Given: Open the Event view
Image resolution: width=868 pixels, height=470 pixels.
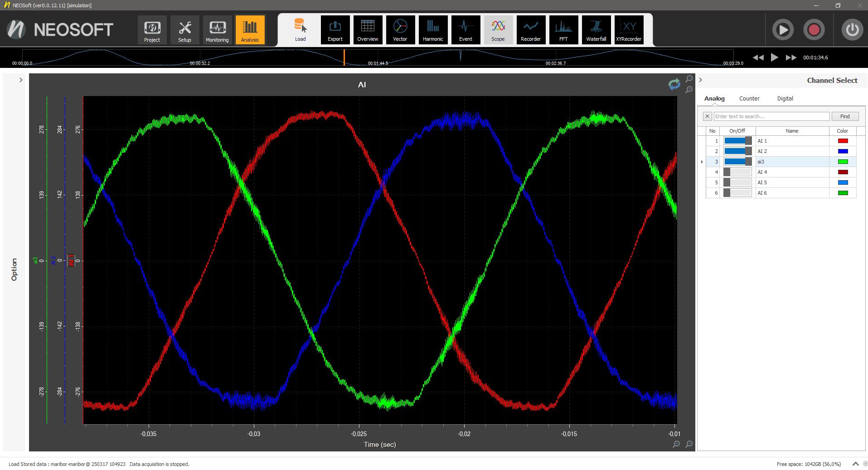Looking at the screenshot, I should tap(466, 30).
